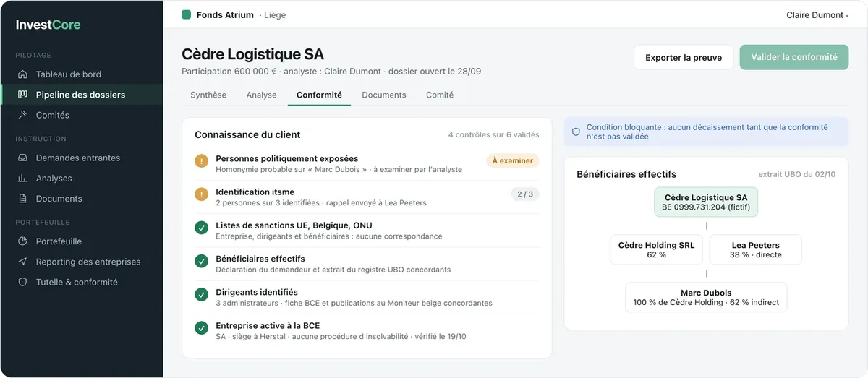Screen dimensions: 868x378
Task: Switch to the Synthèse tab
Action: (208, 95)
